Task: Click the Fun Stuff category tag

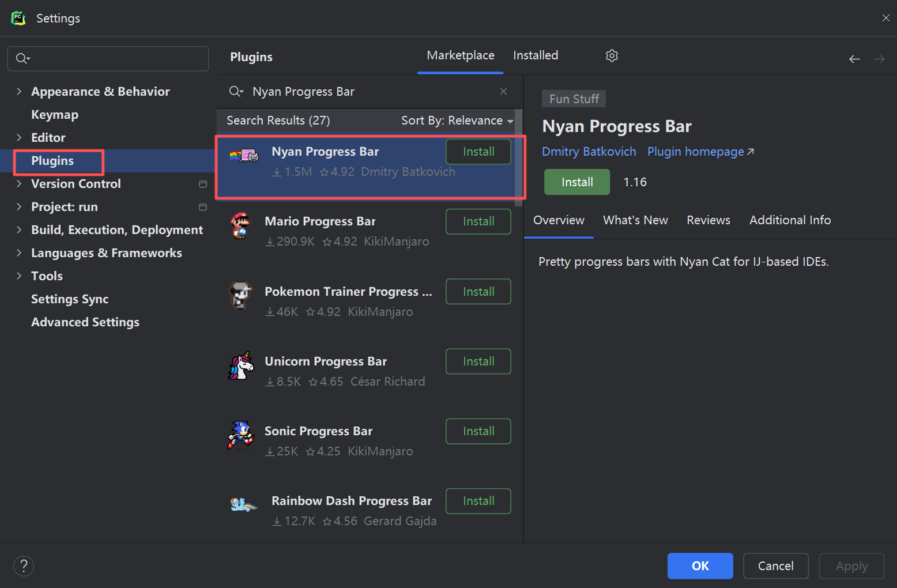Action: [574, 99]
